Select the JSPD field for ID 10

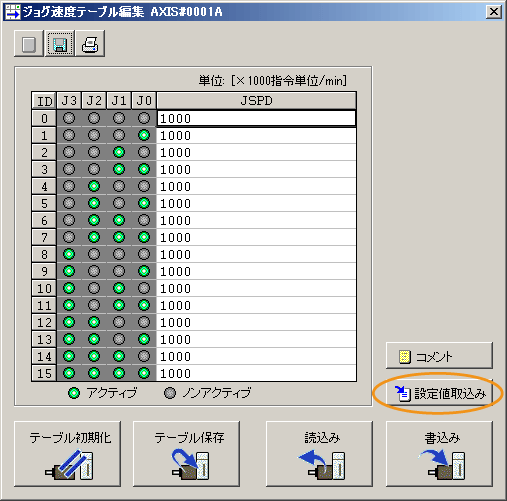tap(256, 288)
